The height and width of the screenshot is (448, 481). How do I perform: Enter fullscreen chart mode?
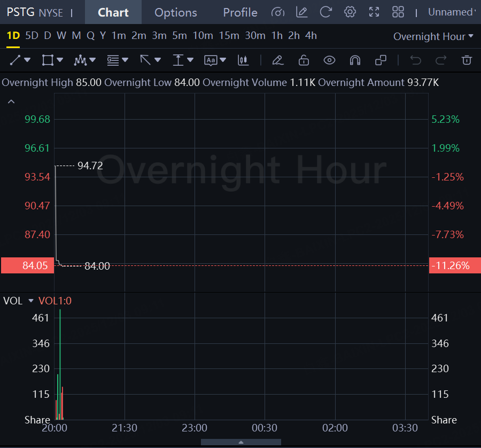point(374,12)
